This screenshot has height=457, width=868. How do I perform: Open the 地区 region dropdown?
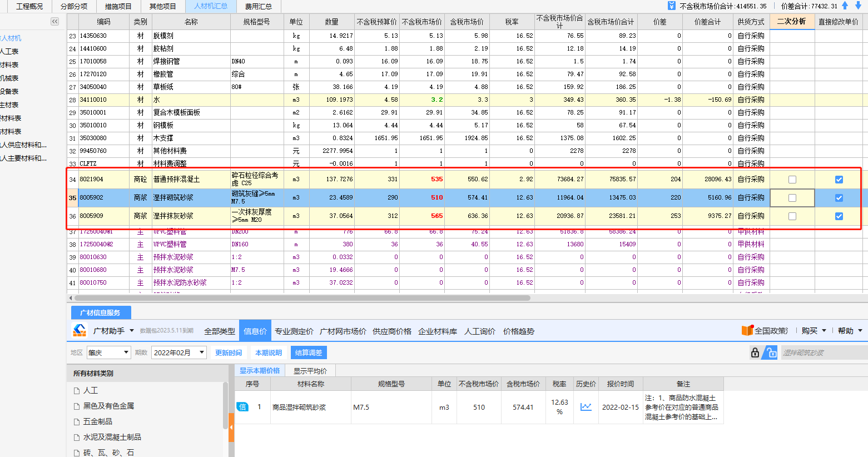pyautogui.click(x=108, y=352)
